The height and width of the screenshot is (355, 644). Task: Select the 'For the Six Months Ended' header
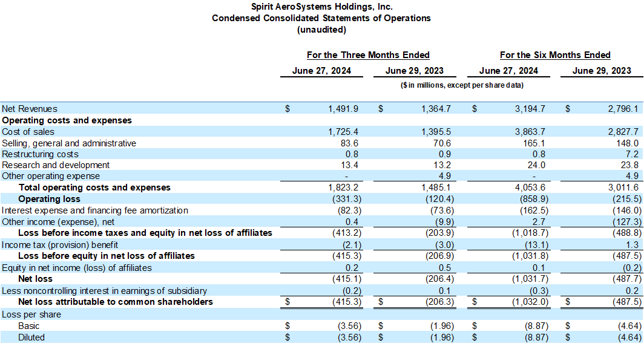pyautogui.click(x=555, y=55)
